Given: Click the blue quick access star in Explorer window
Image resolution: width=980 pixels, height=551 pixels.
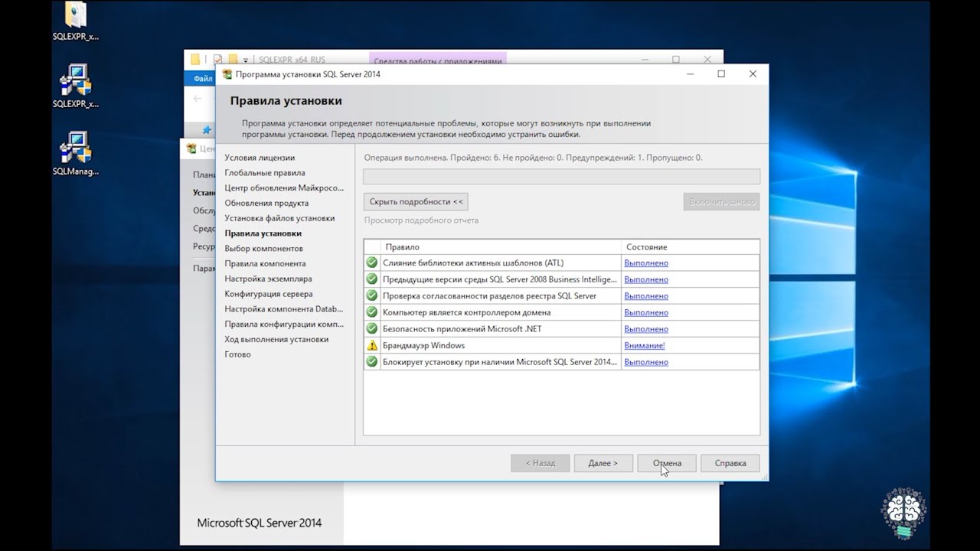Looking at the screenshot, I should 206,130.
